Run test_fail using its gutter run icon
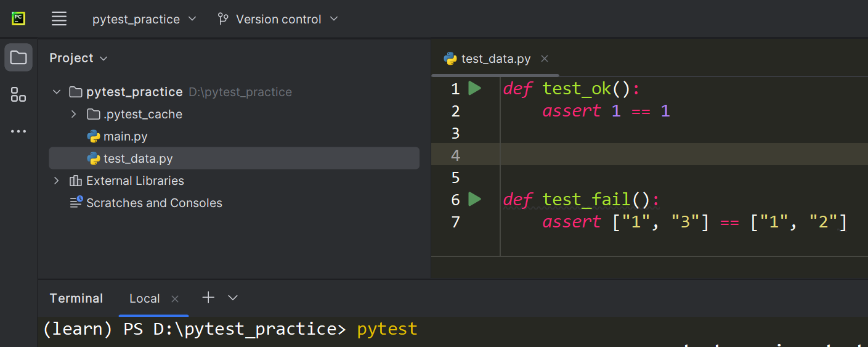This screenshot has width=868, height=347. click(474, 199)
